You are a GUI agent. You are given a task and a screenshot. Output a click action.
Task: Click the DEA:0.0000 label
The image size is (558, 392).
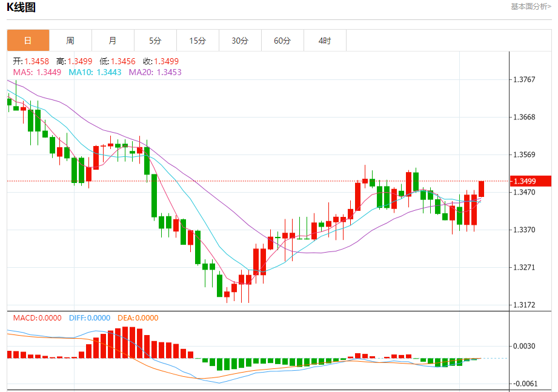tap(138, 318)
